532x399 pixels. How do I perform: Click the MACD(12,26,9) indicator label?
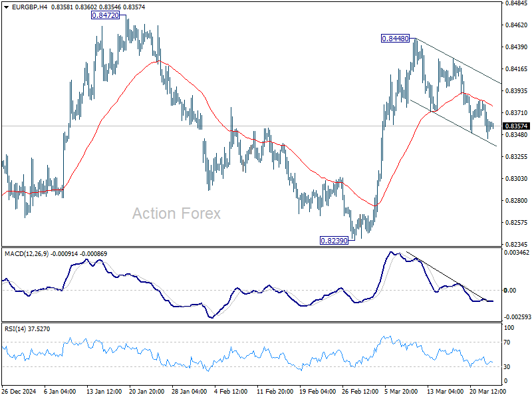pyautogui.click(x=27, y=254)
